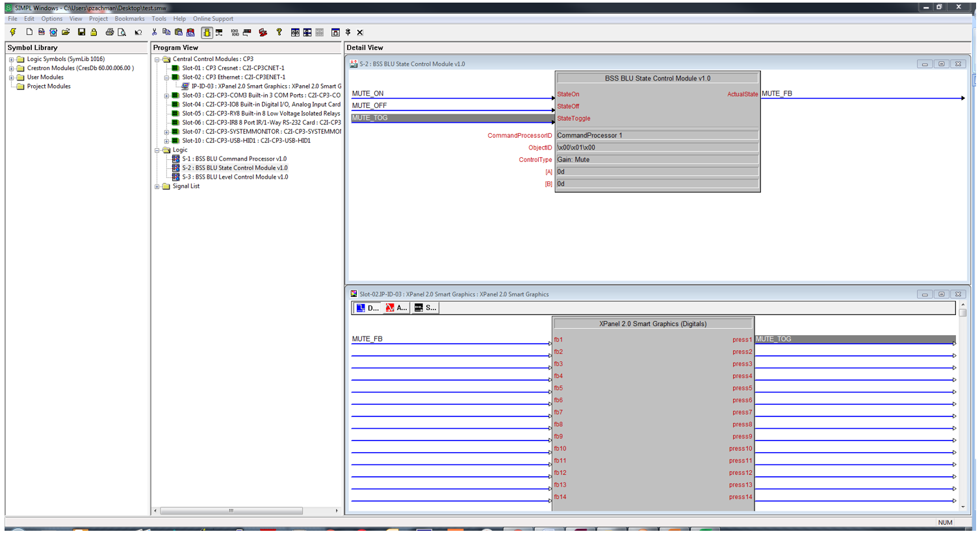Screen dimensions: 980x534
Task: Click the red telephone toolbar icon
Action: pos(263,32)
